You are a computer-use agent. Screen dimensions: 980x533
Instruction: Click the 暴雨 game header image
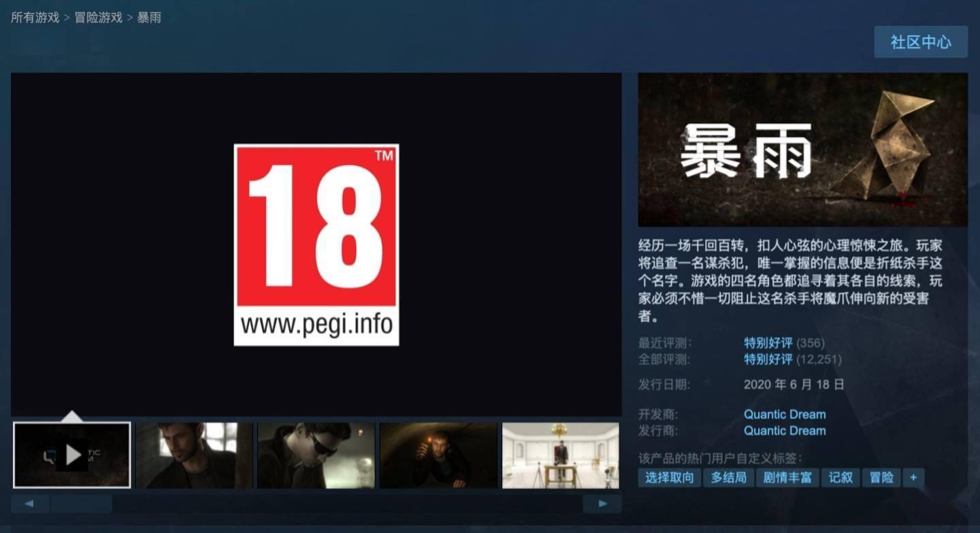803,150
